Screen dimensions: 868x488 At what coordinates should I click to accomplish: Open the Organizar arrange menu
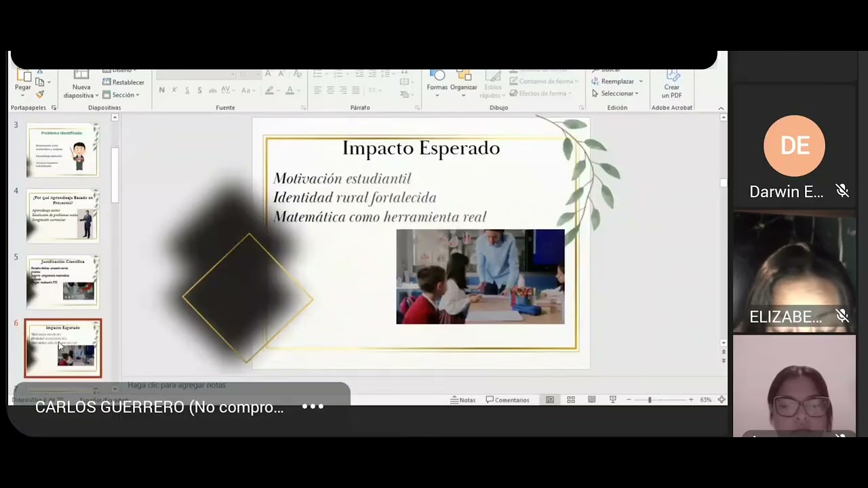pos(464,83)
